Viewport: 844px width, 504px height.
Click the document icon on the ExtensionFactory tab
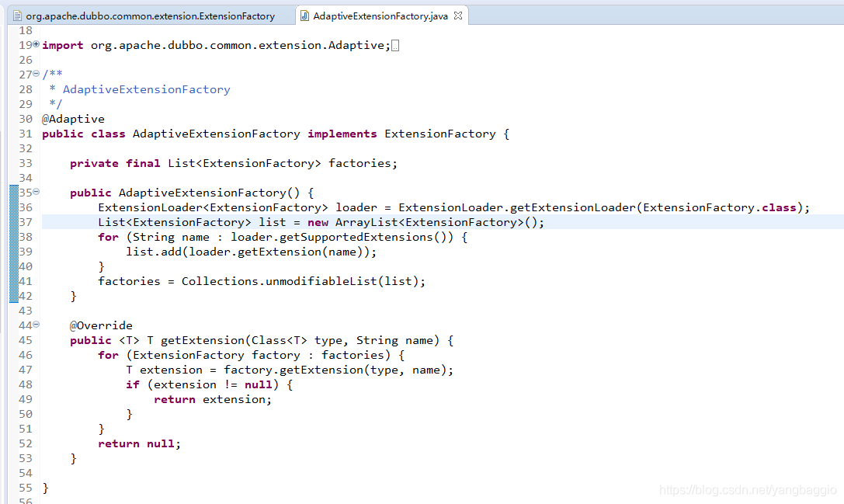point(18,16)
